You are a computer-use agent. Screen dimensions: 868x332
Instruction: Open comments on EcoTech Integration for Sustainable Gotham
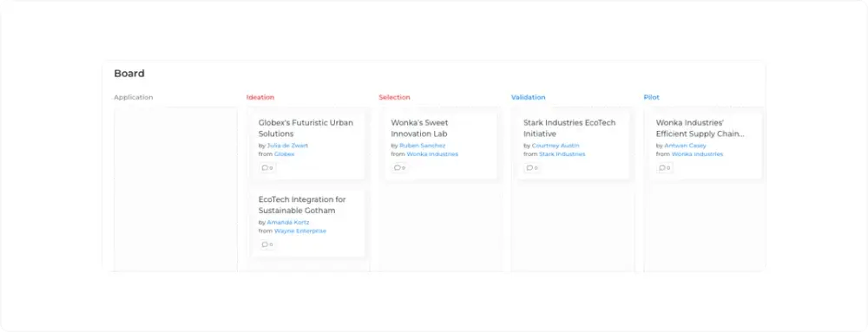click(267, 244)
